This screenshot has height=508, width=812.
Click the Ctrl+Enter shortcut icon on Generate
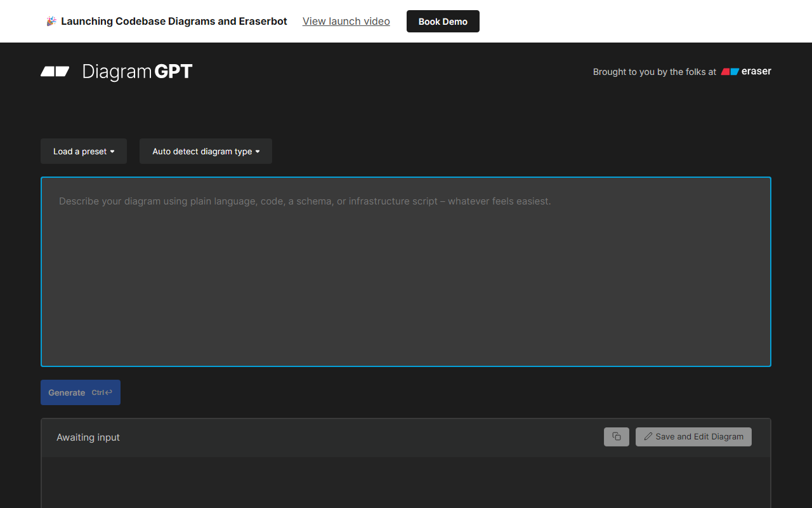pyautogui.click(x=102, y=392)
